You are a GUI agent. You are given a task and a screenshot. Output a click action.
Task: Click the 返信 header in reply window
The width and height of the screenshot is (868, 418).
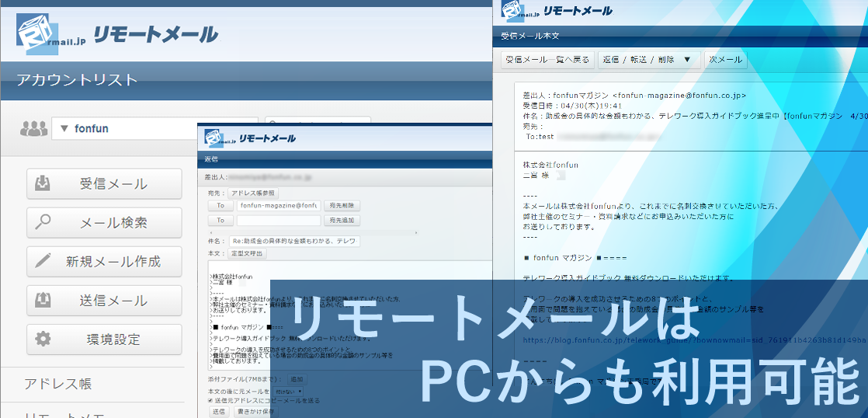pyautogui.click(x=211, y=159)
